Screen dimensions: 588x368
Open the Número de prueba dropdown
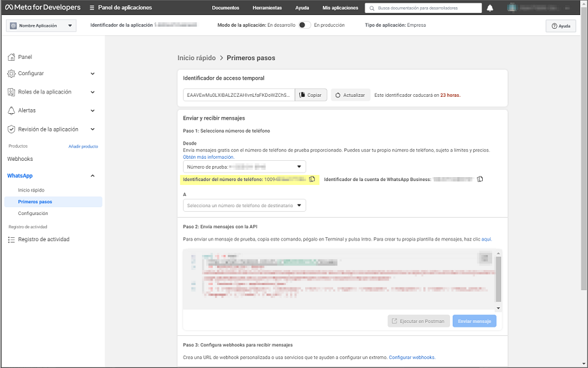(244, 167)
